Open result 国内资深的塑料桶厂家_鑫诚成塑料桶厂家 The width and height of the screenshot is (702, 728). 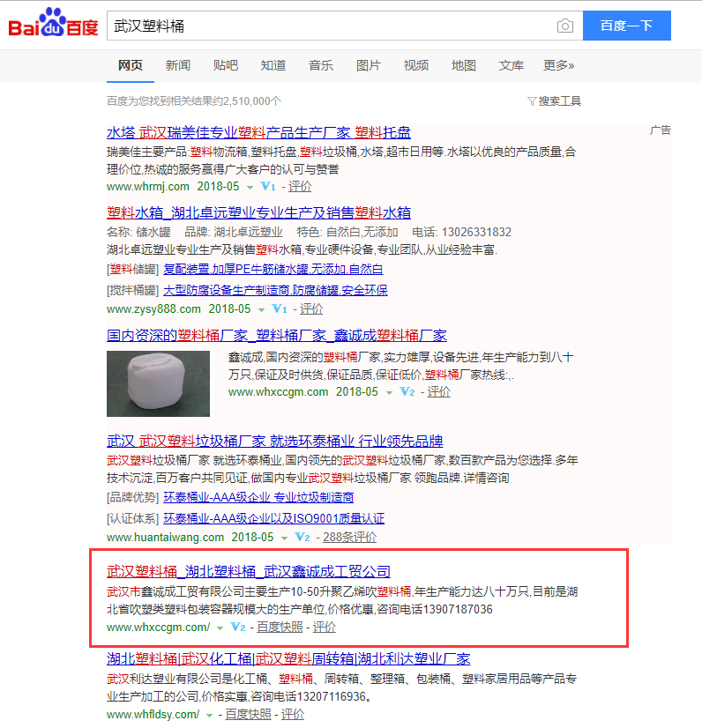tap(277, 335)
